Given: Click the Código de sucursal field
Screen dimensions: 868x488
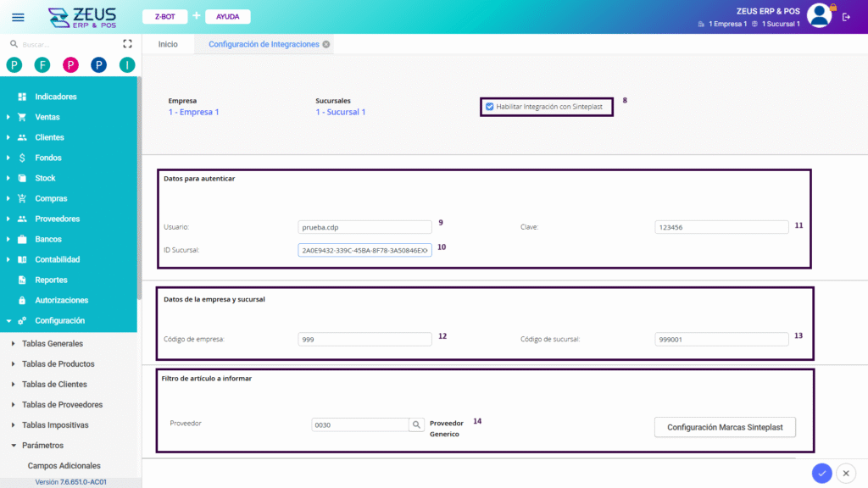Looking at the screenshot, I should coord(721,339).
